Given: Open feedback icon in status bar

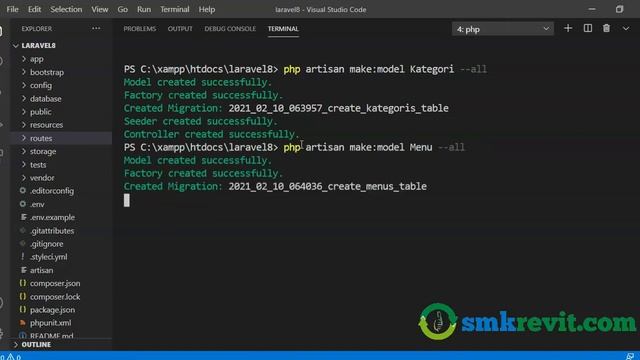Looking at the screenshot, I should point(631,356).
